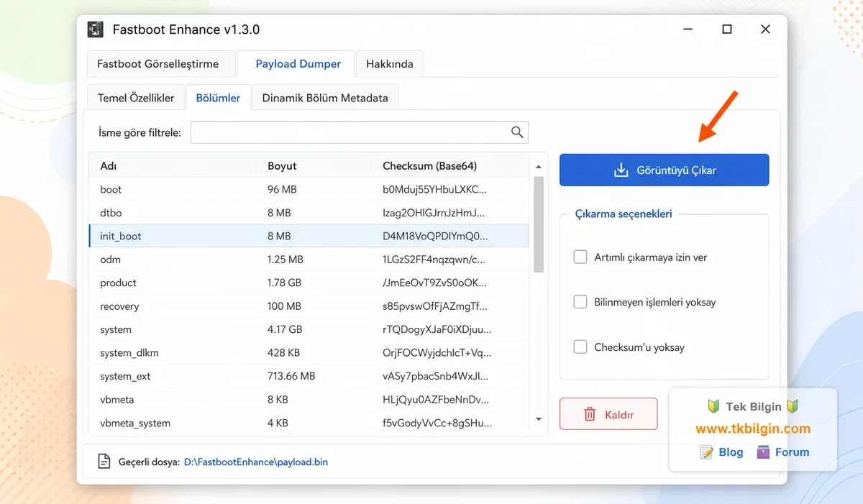Close the Fastboot Enhance window
Screen dimensions: 863x504
click(765, 29)
